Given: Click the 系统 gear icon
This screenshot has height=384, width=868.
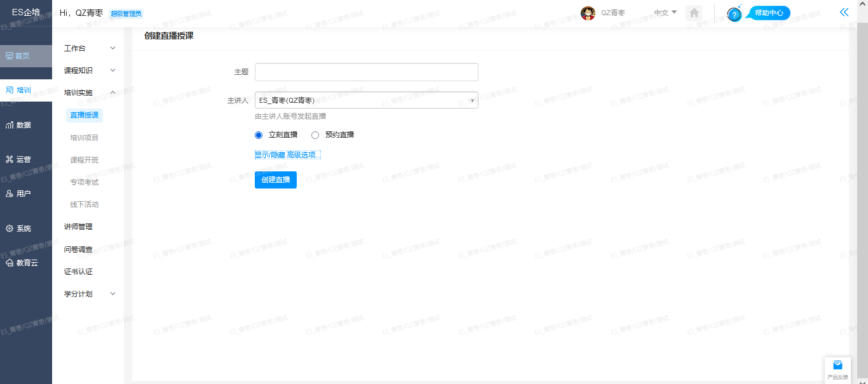Looking at the screenshot, I should coord(10,228).
